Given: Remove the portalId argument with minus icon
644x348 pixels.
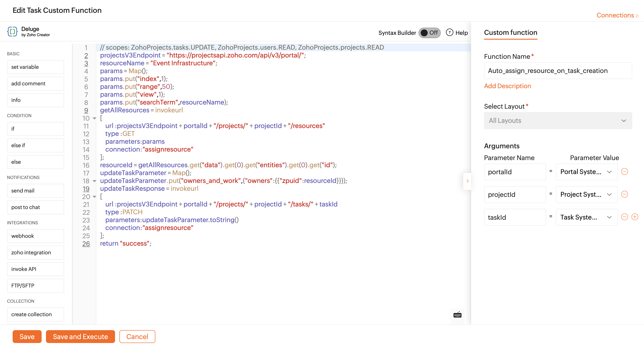Looking at the screenshot, I should [624, 172].
